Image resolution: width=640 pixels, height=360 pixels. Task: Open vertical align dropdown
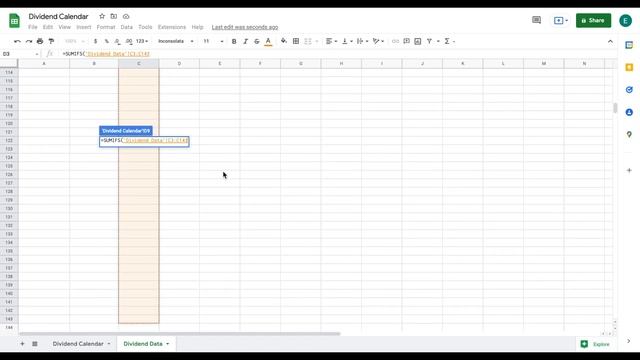pos(347,41)
